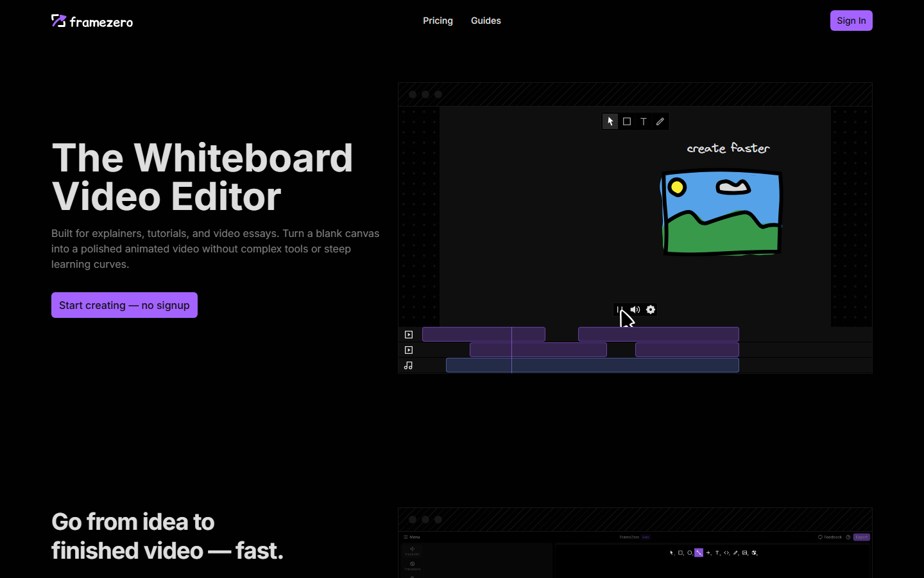Click Pricing in the top navigation

[x=438, y=21]
